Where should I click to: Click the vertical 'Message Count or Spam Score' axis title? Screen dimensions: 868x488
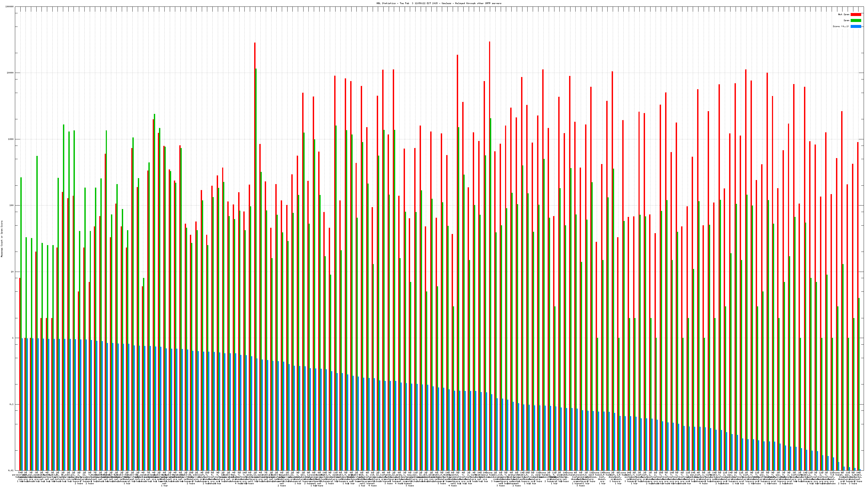(x=2, y=239)
